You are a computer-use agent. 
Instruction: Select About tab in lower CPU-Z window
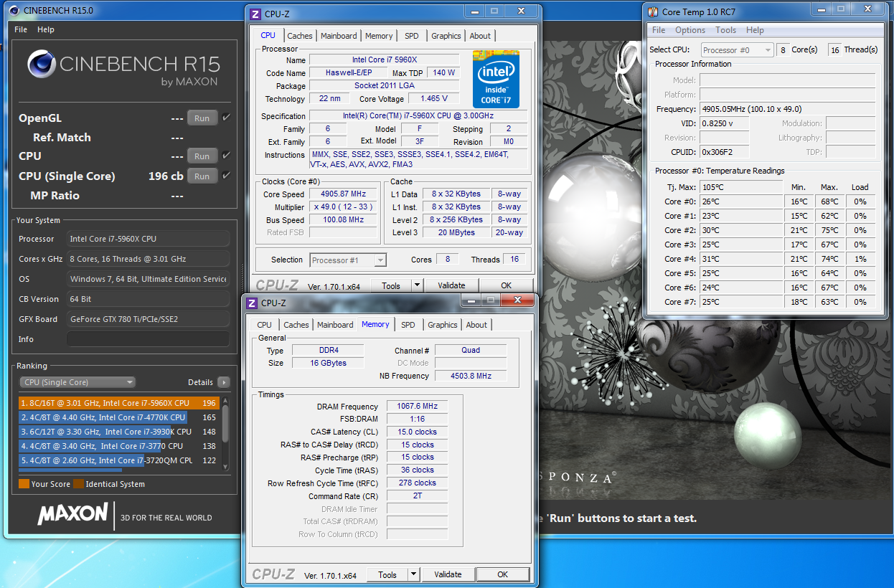pyautogui.click(x=476, y=325)
